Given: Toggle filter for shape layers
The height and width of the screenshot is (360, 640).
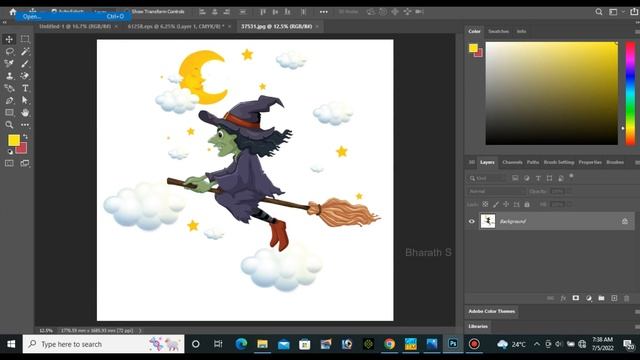Looking at the screenshot, I should coord(549,178).
